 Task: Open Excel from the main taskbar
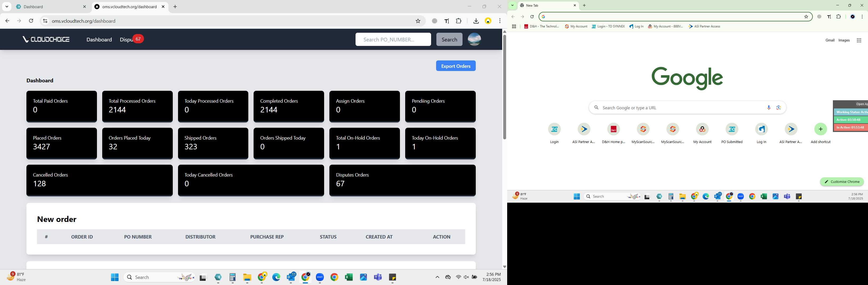(x=349, y=277)
